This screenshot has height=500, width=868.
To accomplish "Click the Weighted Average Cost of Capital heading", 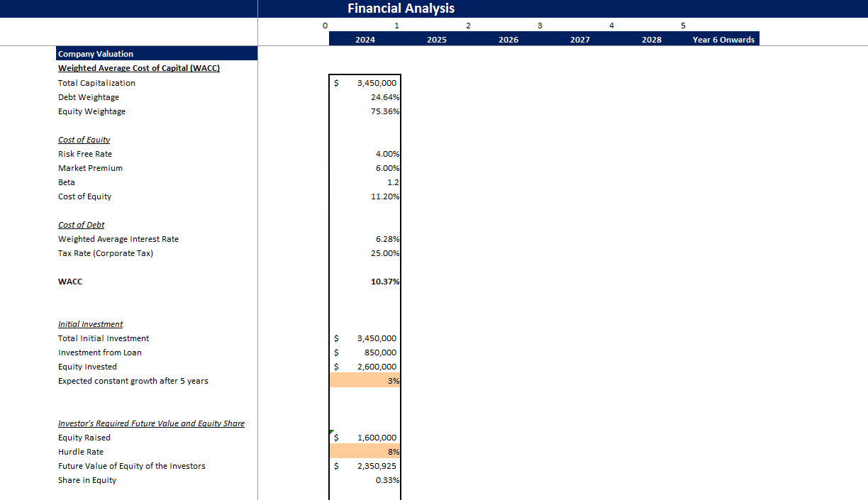I will coord(138,68).
